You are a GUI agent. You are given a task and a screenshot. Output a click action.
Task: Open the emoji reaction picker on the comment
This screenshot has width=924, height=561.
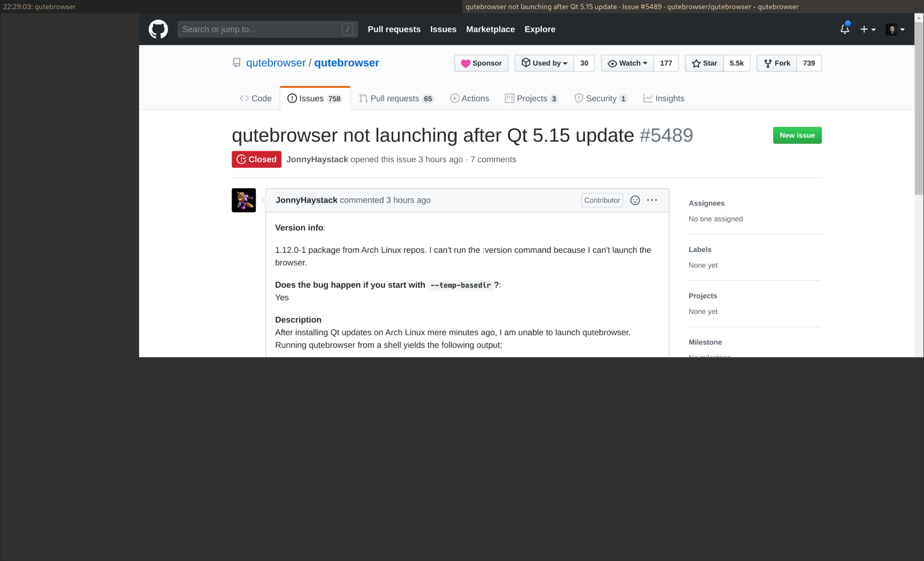(x=634, y=200)
